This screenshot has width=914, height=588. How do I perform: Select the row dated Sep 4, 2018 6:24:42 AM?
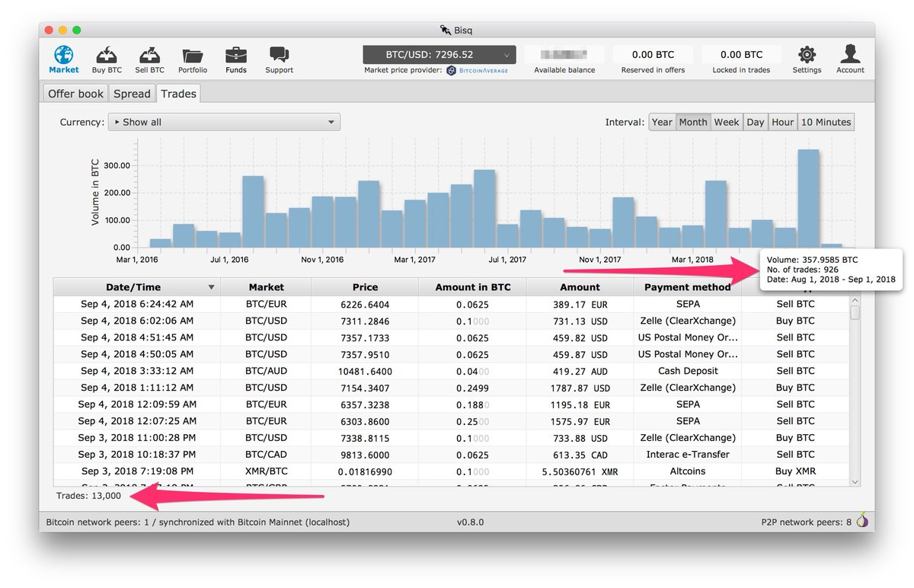coord(452,304)
